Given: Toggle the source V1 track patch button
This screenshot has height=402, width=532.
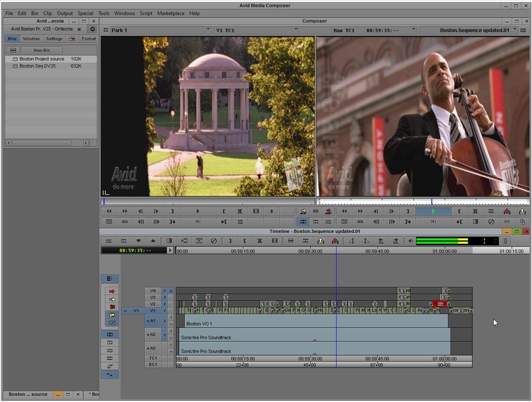Looking at the screenshot, I should (136, 311).
